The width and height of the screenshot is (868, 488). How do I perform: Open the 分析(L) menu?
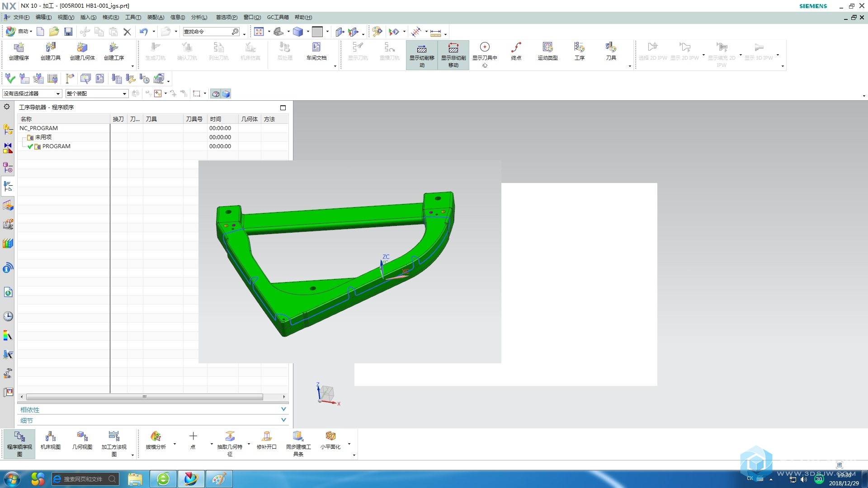[x=199, y=17]
